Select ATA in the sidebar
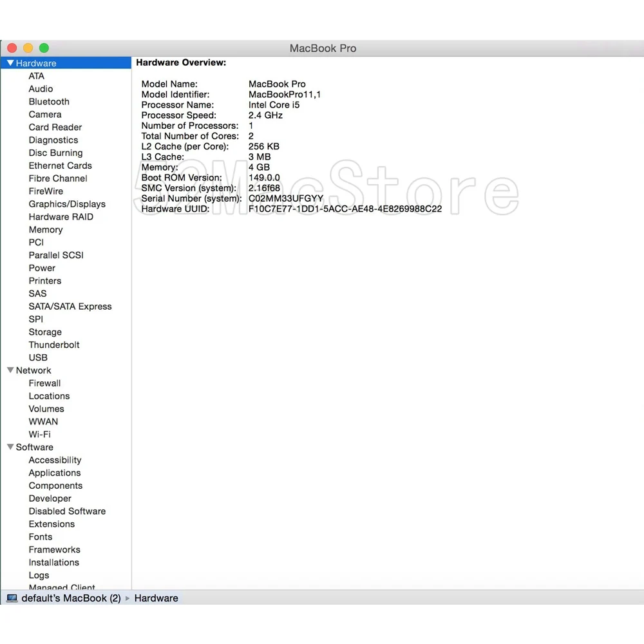The image size is (644, 644). [37, 76]
